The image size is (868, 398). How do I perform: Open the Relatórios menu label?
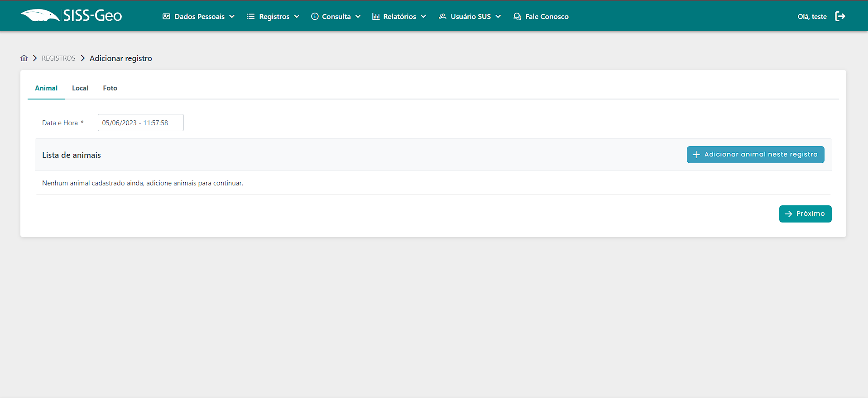pos(400,16)
